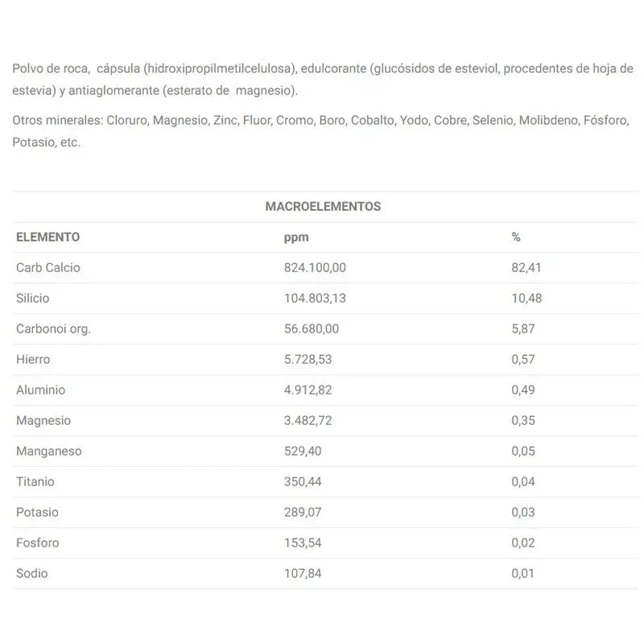Select the Fosforo row label
The height and width of the screenshot is (644, 644).
click(x=38, y=543)
